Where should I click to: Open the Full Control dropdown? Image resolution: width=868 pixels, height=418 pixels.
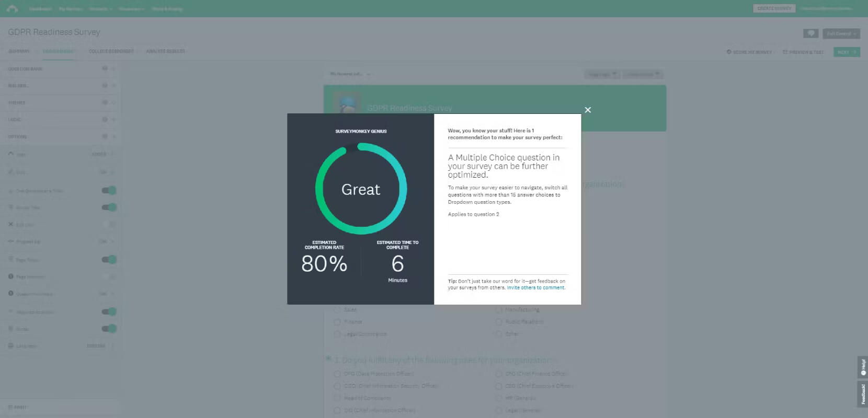pos(841,33)
